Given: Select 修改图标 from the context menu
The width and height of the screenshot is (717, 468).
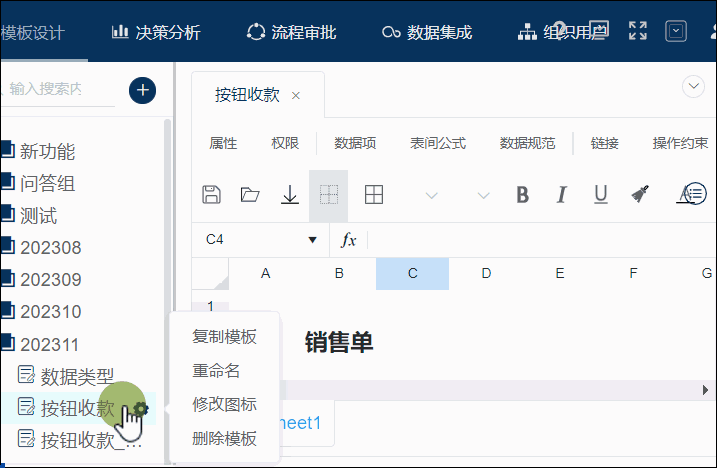Looking at the screenshot, I should tap(224, 404).
